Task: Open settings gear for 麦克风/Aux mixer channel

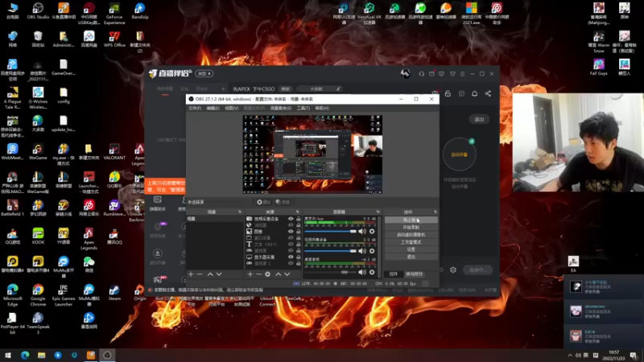Action: click(372, 232)
